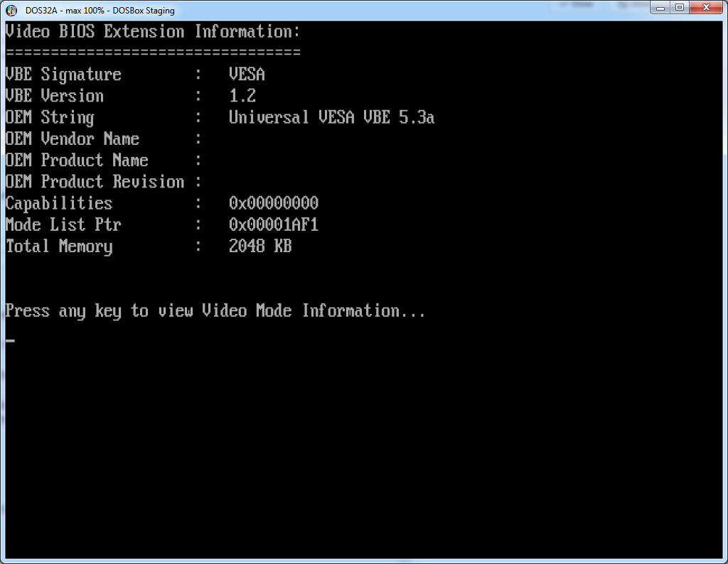Click the Mode List Ptr address 0x00001AF1
This screenshot has height=564, width=728.
[273, 224]
